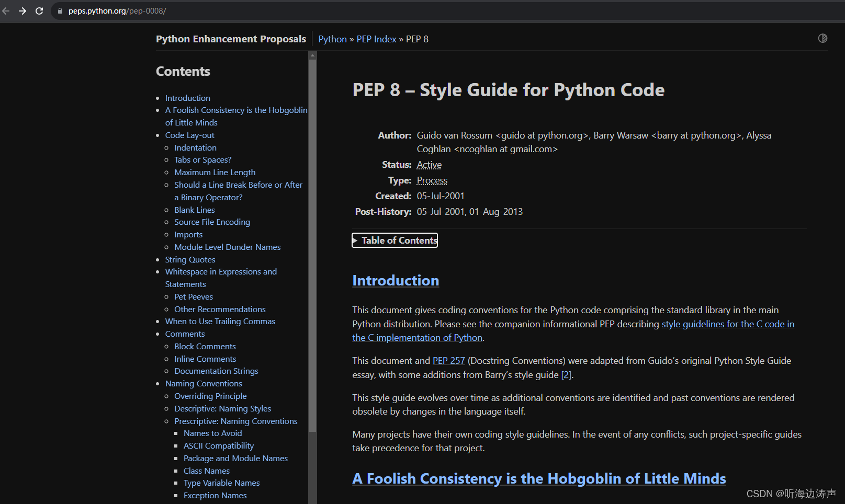Screen dimensions: 845x504
Task: Click the sidebar scrollbar up arrow
Action: [312, 55]
